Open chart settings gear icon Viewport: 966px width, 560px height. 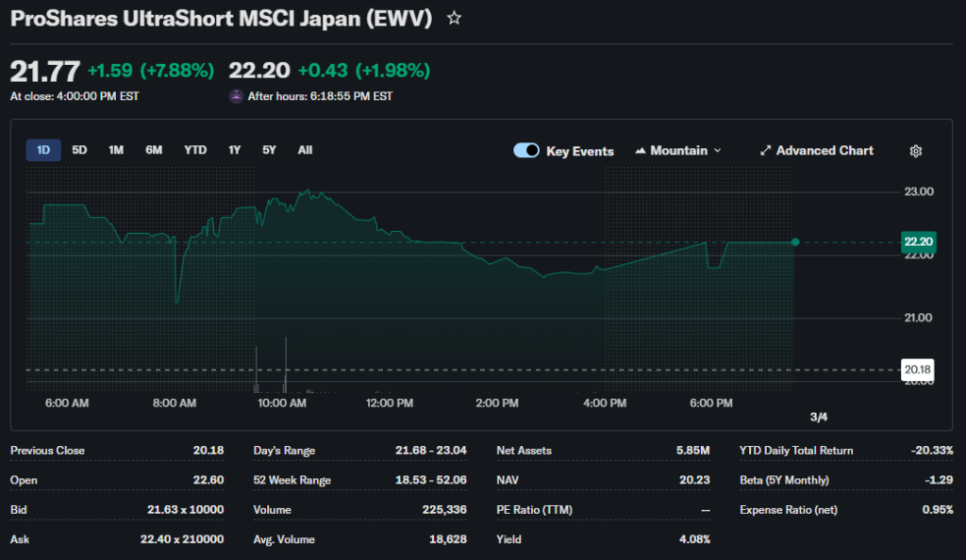click(x=915, y=151)
